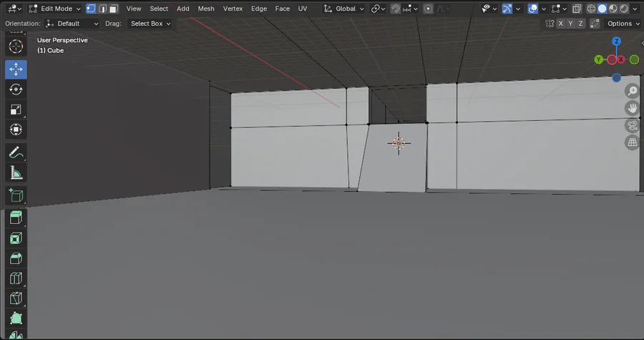Image resolution: width=644 pixels, height=340 pixels.
Task: Enable Edge select mode
Action: [x=102, y=9]
